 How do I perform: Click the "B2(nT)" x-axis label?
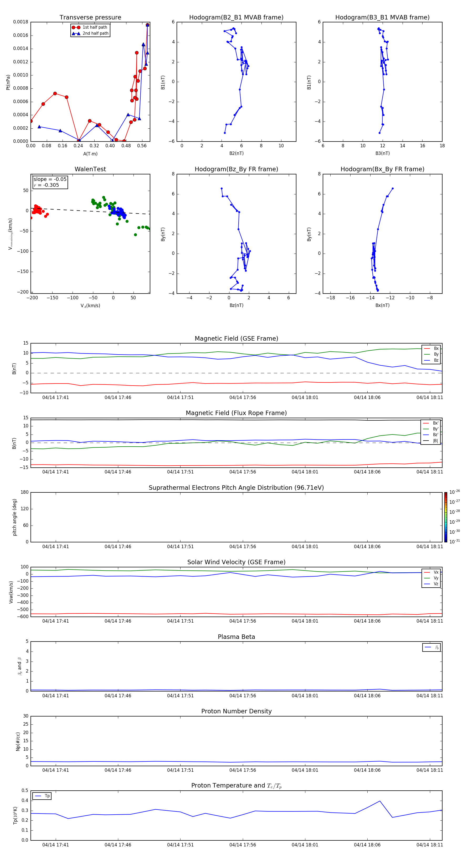pos(236,153)
